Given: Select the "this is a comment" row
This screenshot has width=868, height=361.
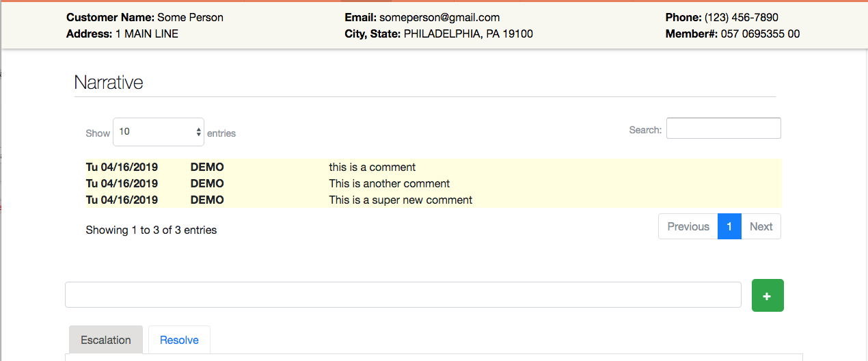Looking at the screenshot, I should tap(372, 168).
